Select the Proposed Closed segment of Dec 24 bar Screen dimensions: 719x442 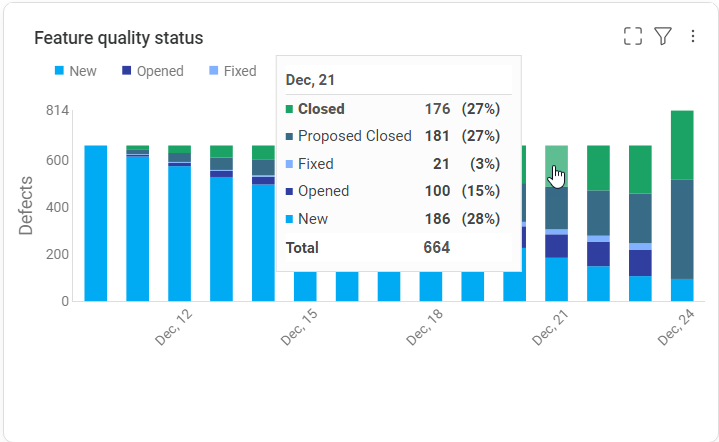pos(682,228)
